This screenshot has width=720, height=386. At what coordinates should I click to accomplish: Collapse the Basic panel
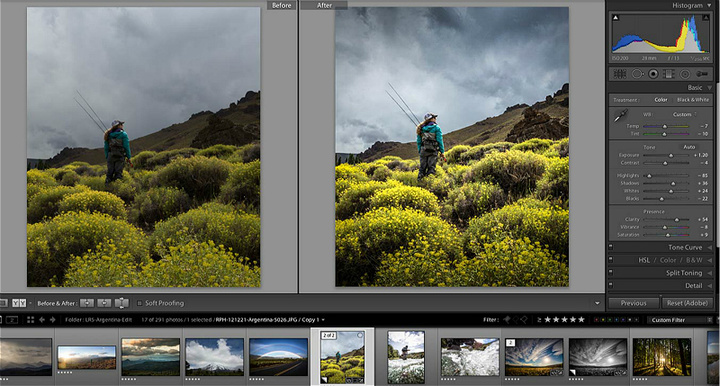click(x=710, y=88)
